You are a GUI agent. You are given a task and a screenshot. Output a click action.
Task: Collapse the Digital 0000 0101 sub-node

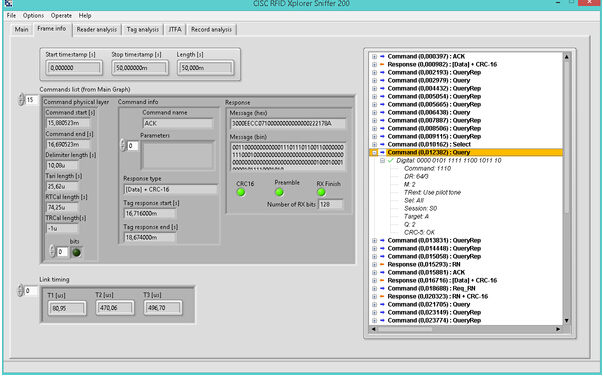pyautogui.click(x=382, y=160)
